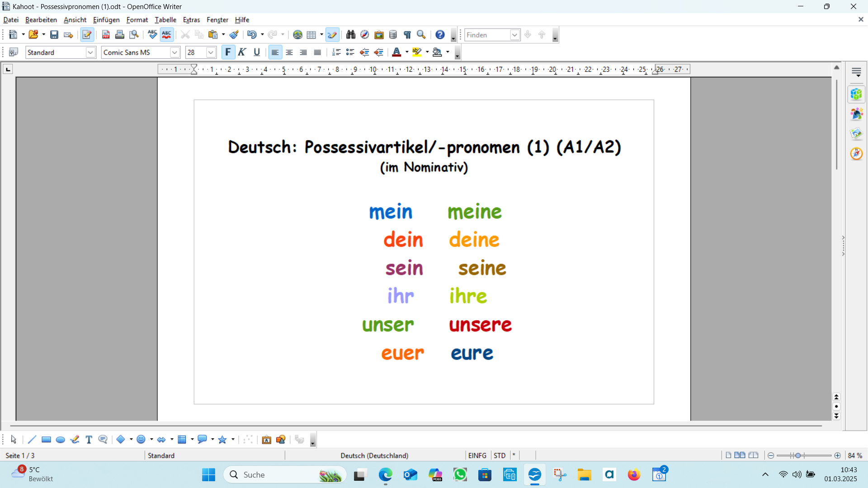Open Firefox from the Windows taskbar
868x488 pixels.
[634, 474]
